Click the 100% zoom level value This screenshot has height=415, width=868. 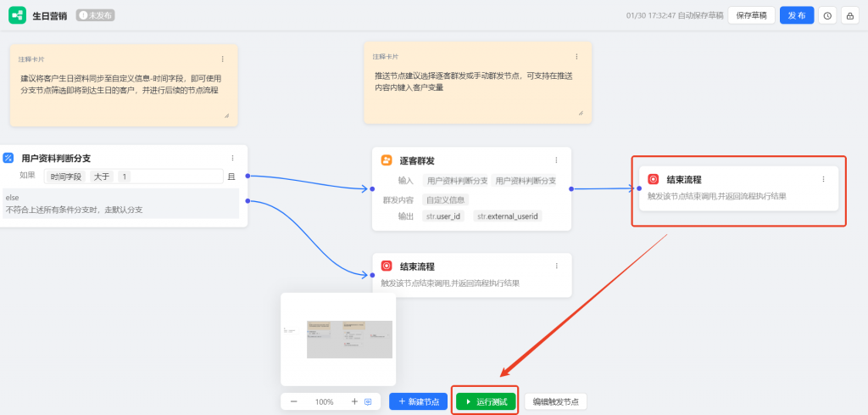325,401
